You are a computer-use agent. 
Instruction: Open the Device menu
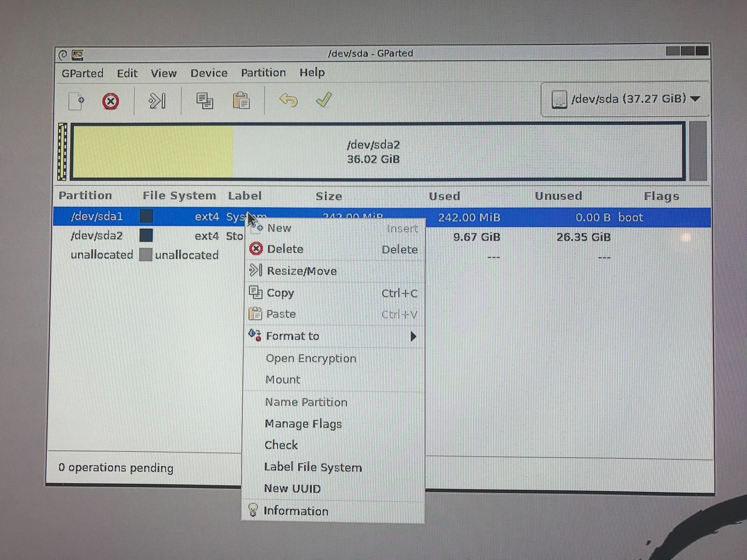[209, 73]
